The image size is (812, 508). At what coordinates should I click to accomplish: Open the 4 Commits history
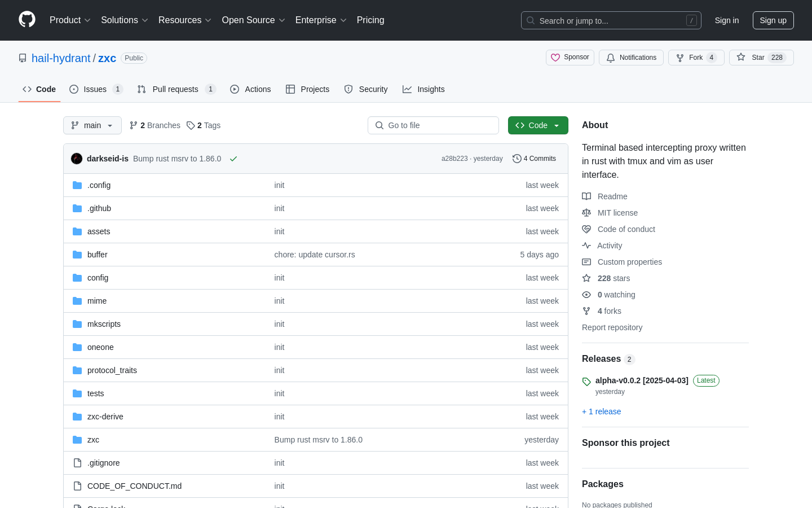(x=534, y=159)
